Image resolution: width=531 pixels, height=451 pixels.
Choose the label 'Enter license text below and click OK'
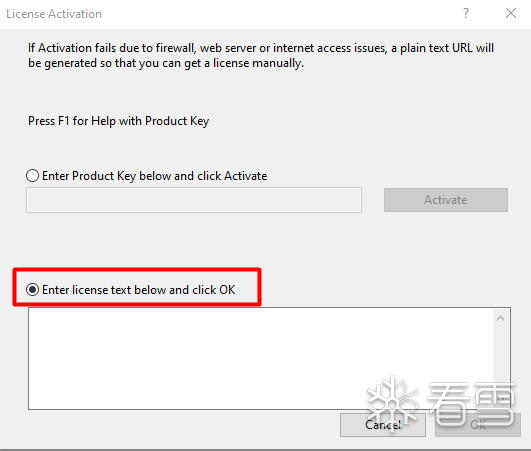tap(139, 290)
